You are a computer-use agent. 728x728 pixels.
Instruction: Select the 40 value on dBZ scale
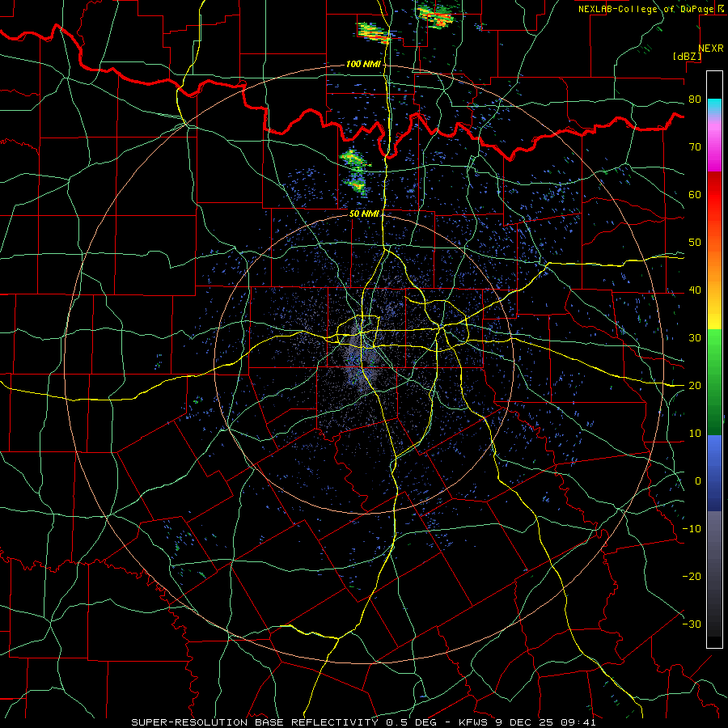pyautogui.click(x=695, y=290)
